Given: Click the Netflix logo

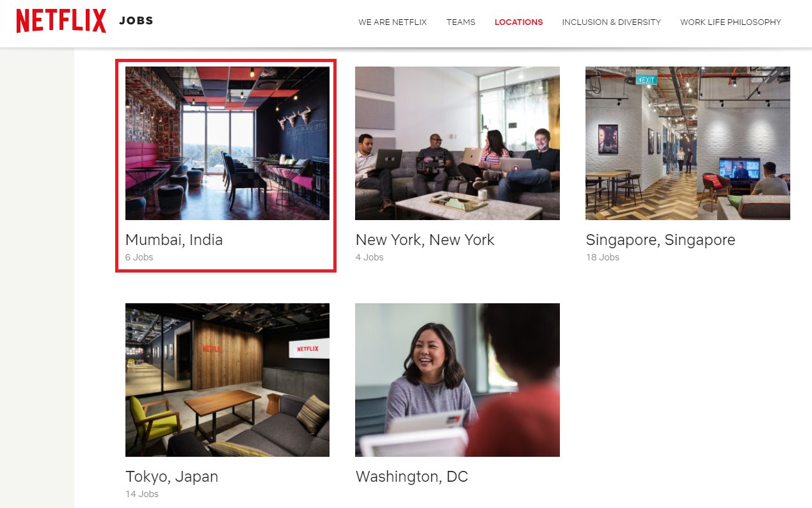Looking at the screenshot, I should click(61, 21).
